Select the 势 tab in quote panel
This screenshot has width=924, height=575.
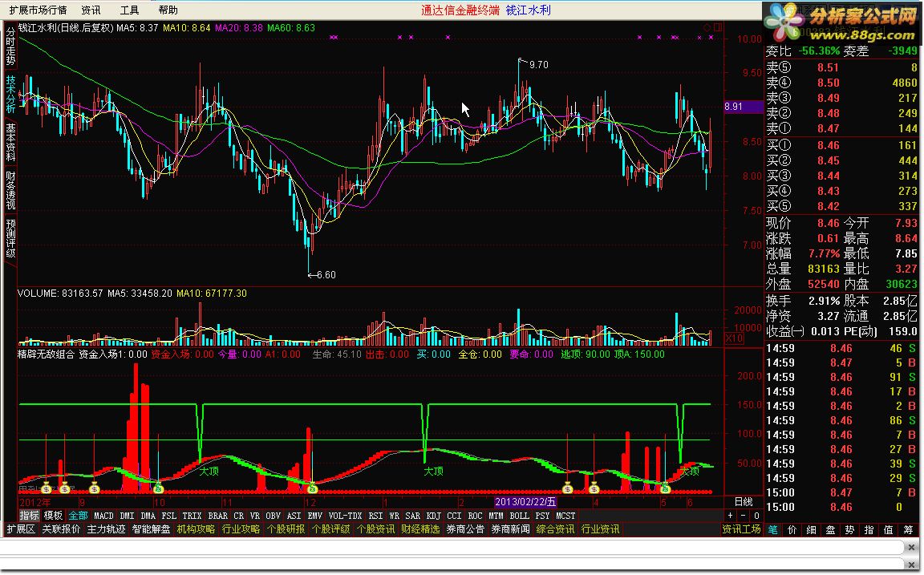tap(849, 529)
